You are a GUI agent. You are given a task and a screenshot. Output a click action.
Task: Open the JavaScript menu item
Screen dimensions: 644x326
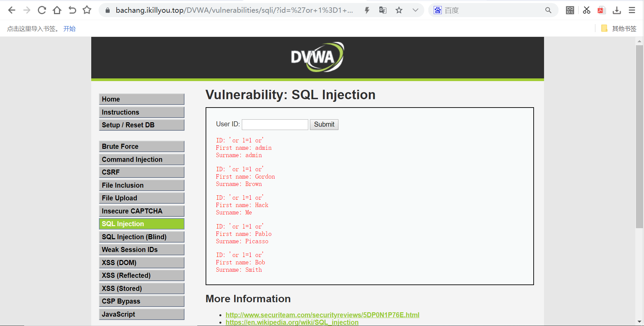[142, 314]
